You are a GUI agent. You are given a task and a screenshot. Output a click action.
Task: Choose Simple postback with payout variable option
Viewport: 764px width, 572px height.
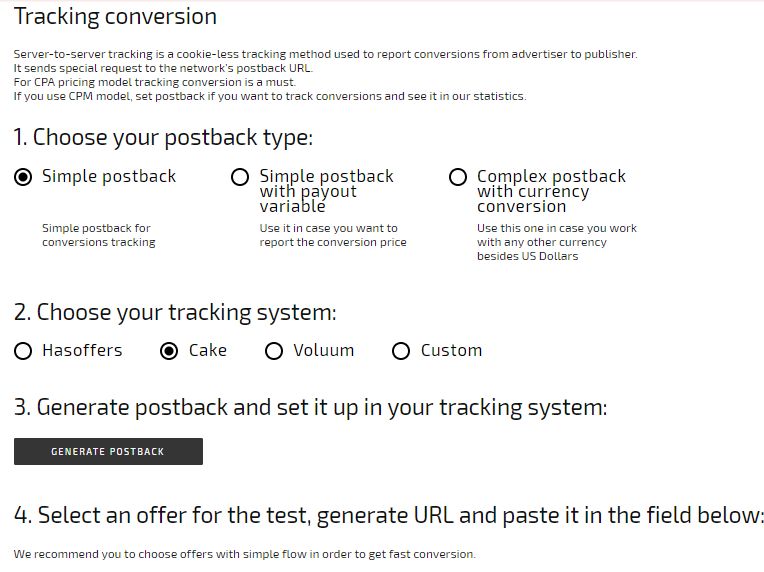[240, 177]
